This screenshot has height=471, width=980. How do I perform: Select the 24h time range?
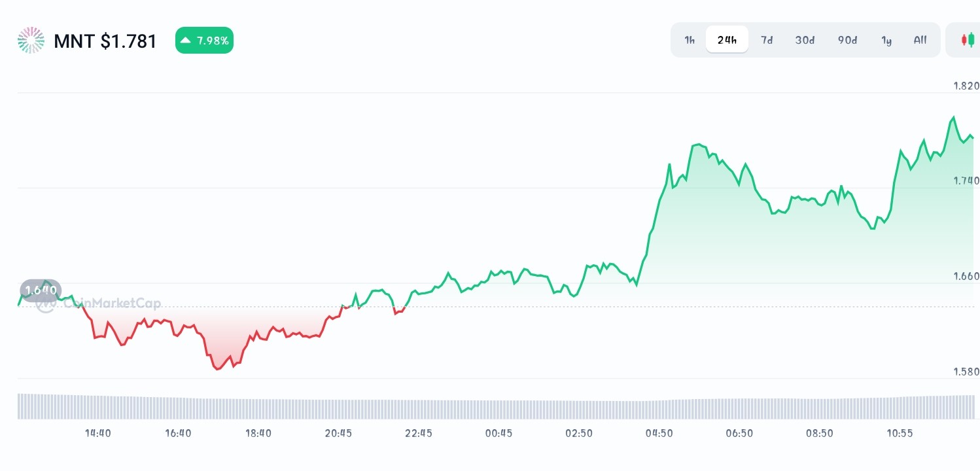(727, 40)
